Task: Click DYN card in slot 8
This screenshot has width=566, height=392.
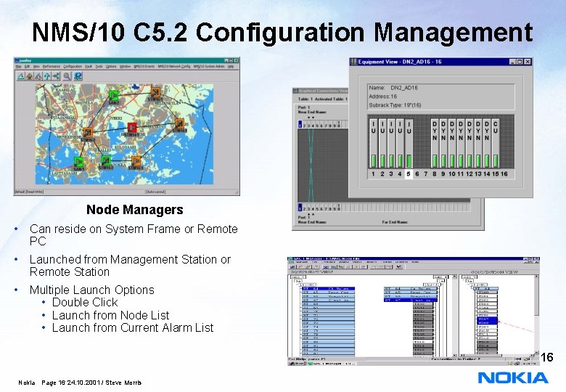Action: point(435,143)
